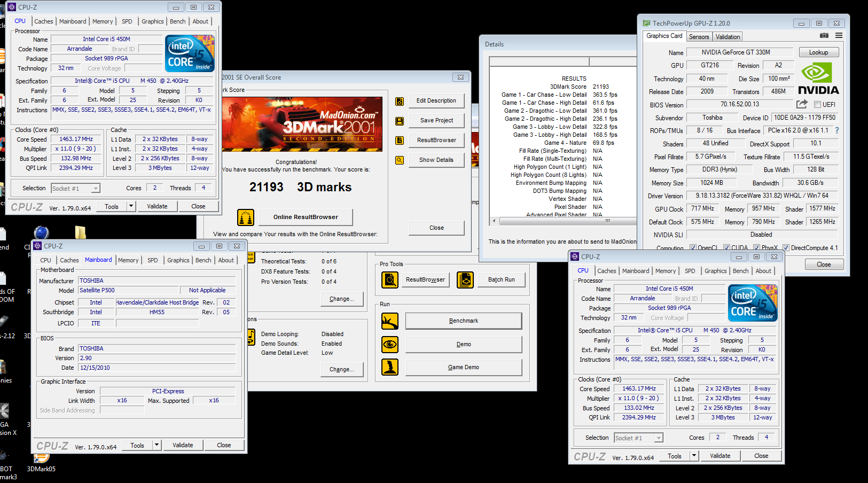Open the GPU-Z hamburger menu
This screenshot has height=483, width=868.
tap(839, 36)
